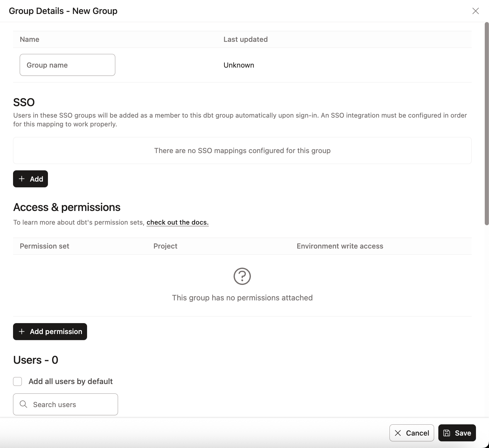
Task: Click the Search users field
Action: coord(65,404)
